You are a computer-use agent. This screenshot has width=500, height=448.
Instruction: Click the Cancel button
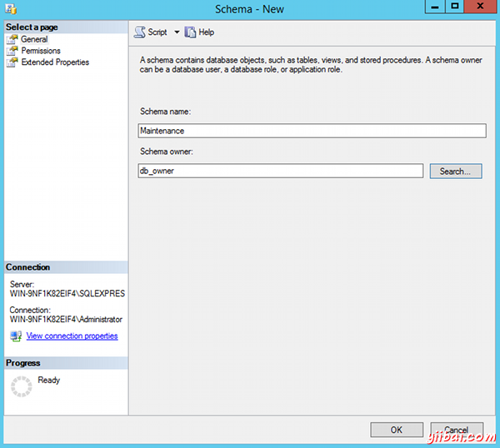point(457,430)
